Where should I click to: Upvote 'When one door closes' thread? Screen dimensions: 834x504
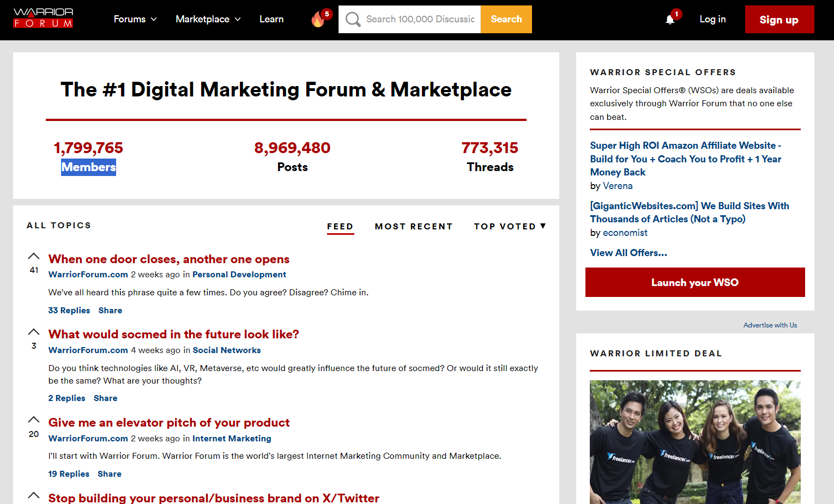pyautogui.click(x=34, y=256)
